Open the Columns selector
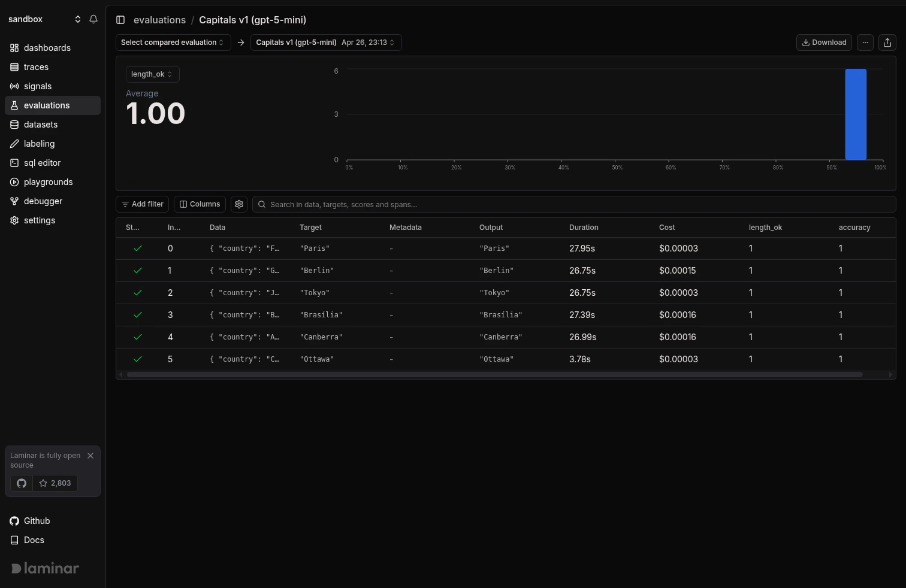 (x=200, y=204)
